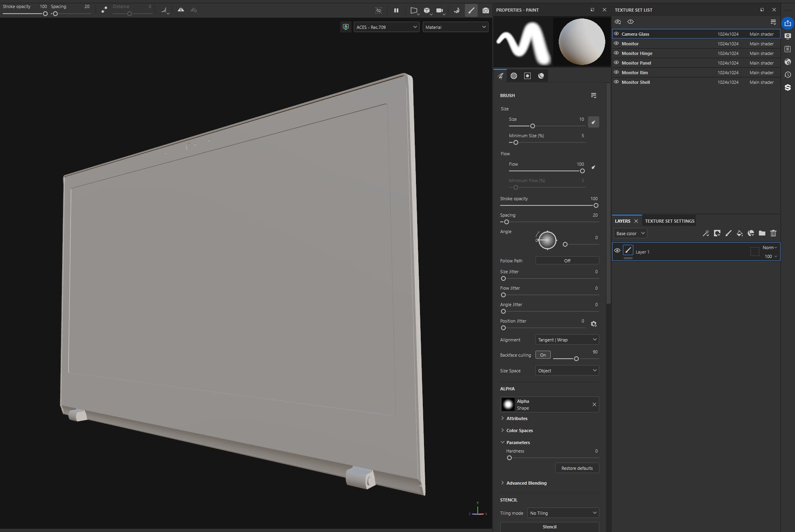
Task: Click the symmetry icon in top toolbar
Action: pos(181,10)
